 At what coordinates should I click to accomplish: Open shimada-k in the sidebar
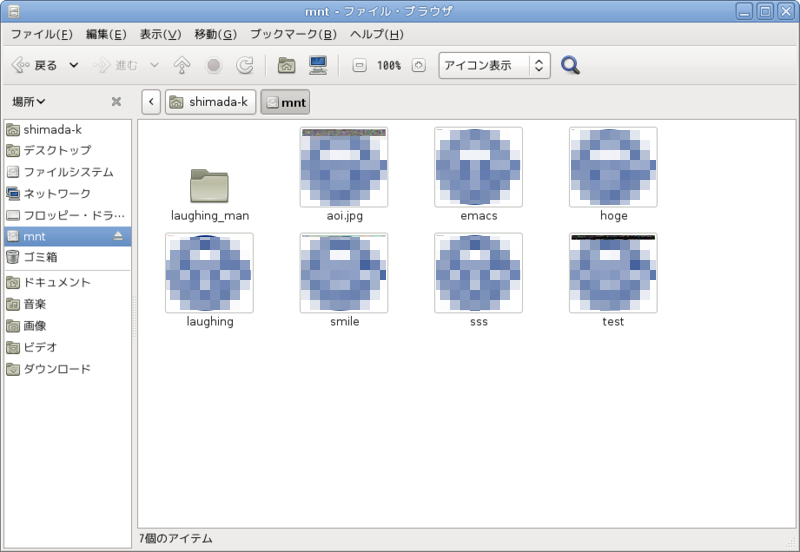[67, 130]
